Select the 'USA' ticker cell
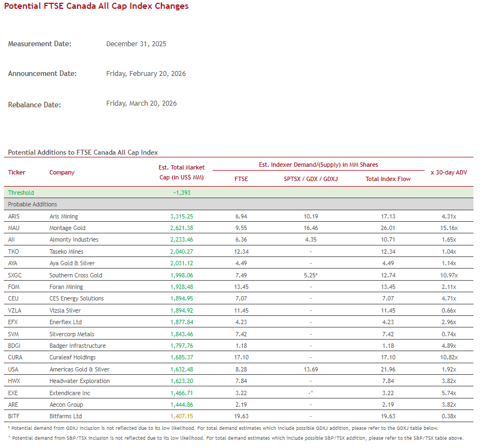 (x=13, y=369)
